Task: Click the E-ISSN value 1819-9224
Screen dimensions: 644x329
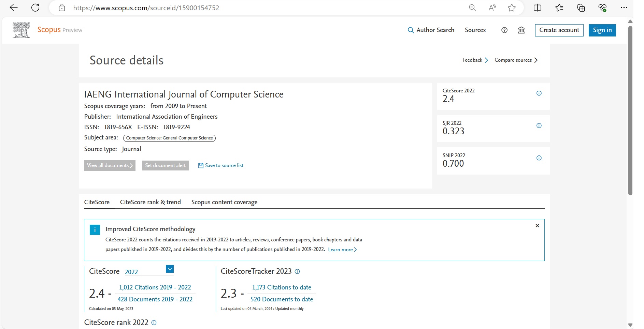Action: point(176,127)
